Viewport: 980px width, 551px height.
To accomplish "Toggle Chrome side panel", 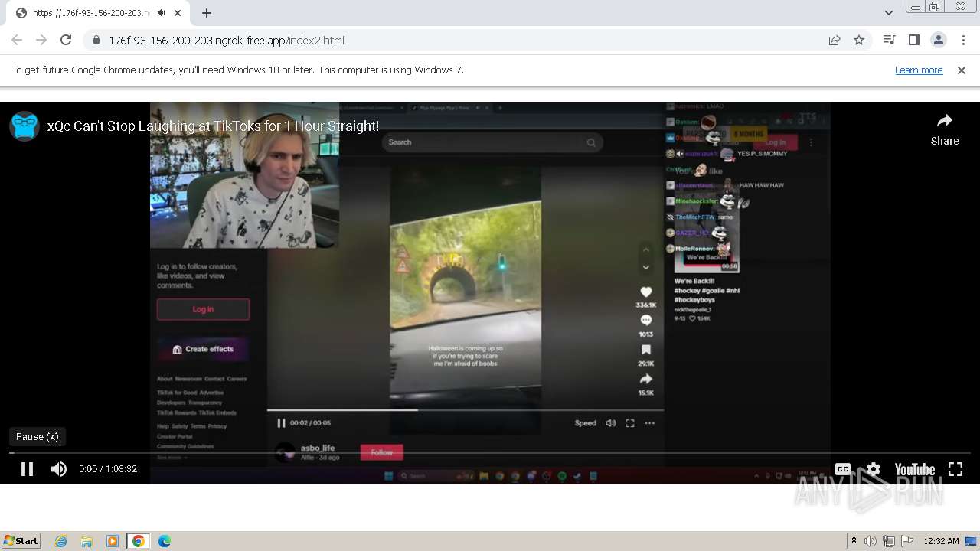I will 913,40.
